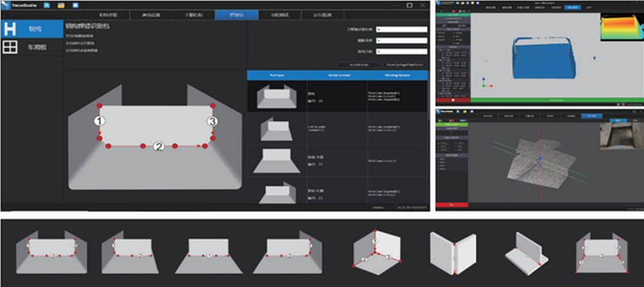Click the first parameter input field at top right
Screen dimensions: 644x287
tap(402, 30)
